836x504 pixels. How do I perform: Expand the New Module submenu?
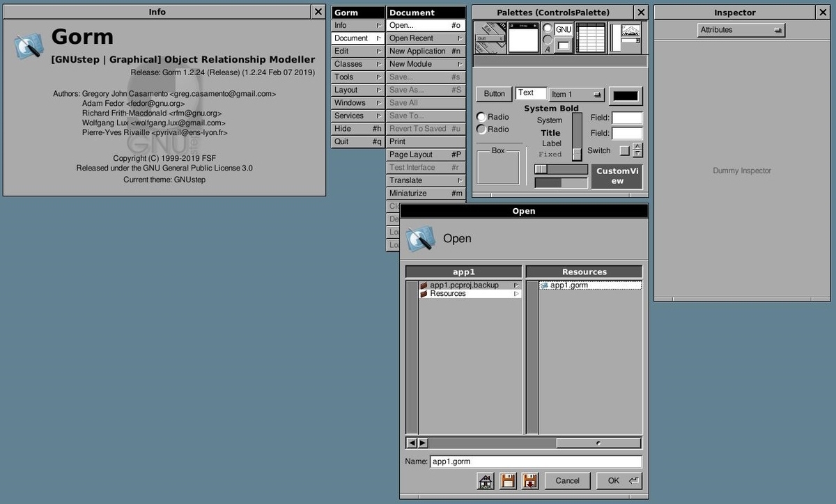pyautogui.click(x=426, y=64)
